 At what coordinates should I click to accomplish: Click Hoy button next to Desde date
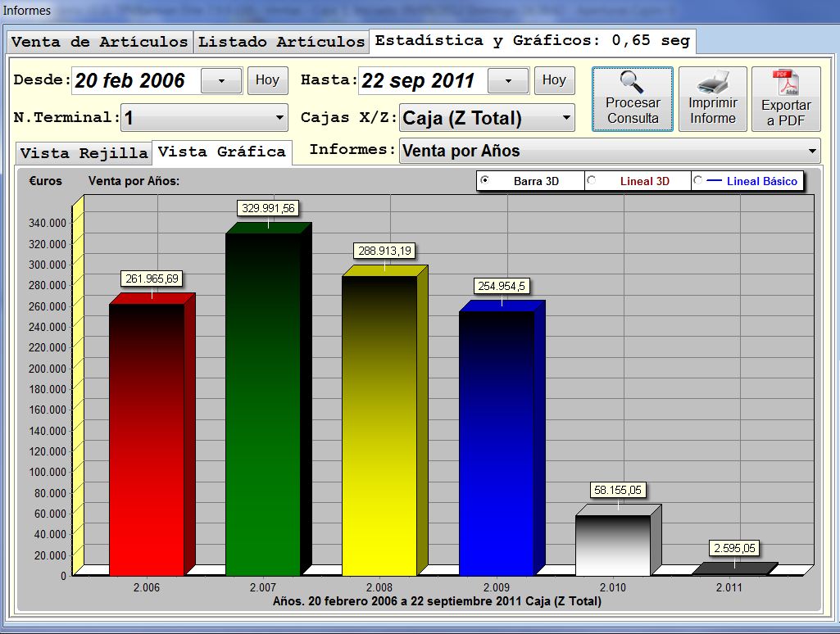(x=267, y=80)
